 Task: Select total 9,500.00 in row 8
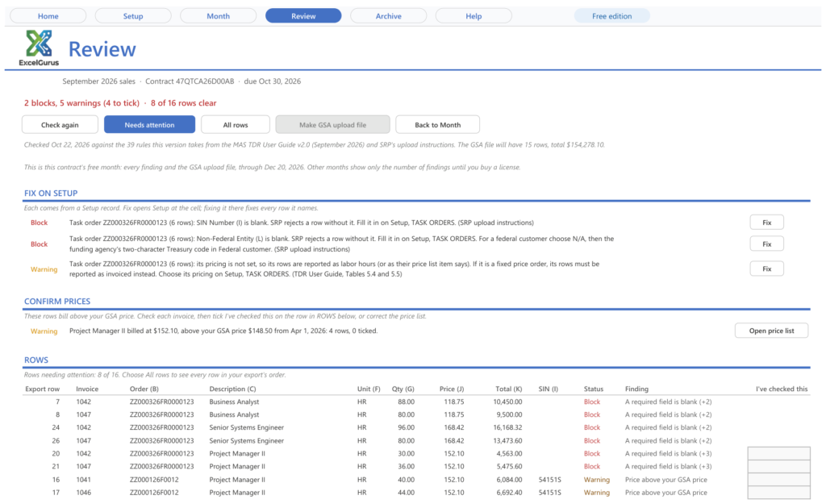(509, 414)
